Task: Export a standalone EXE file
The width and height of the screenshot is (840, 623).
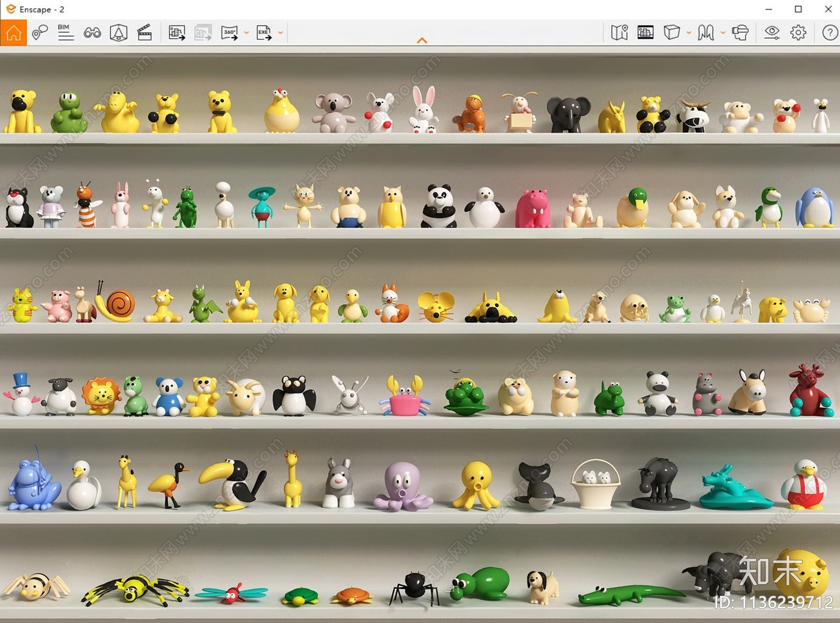Action: tap(264, 33)
